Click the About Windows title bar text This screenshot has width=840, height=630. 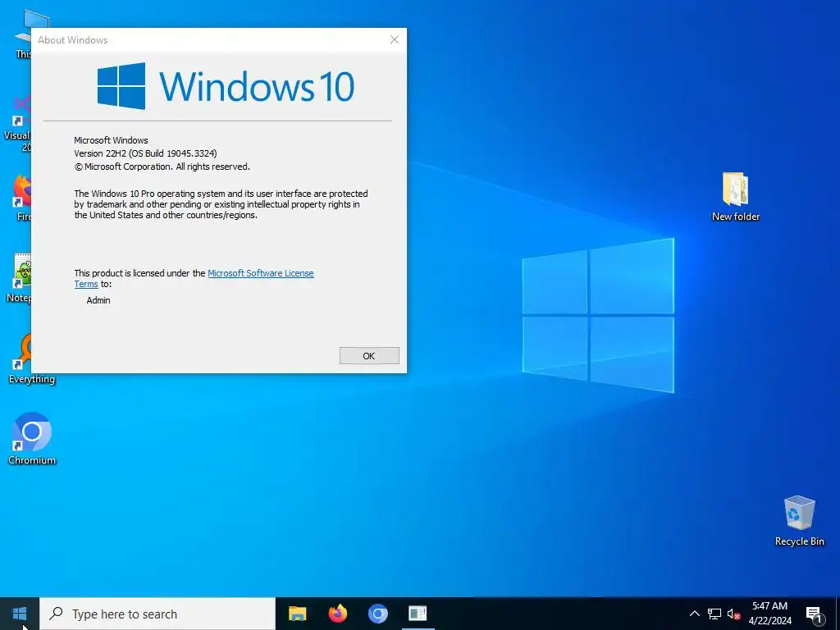click(x=73, y=40)
